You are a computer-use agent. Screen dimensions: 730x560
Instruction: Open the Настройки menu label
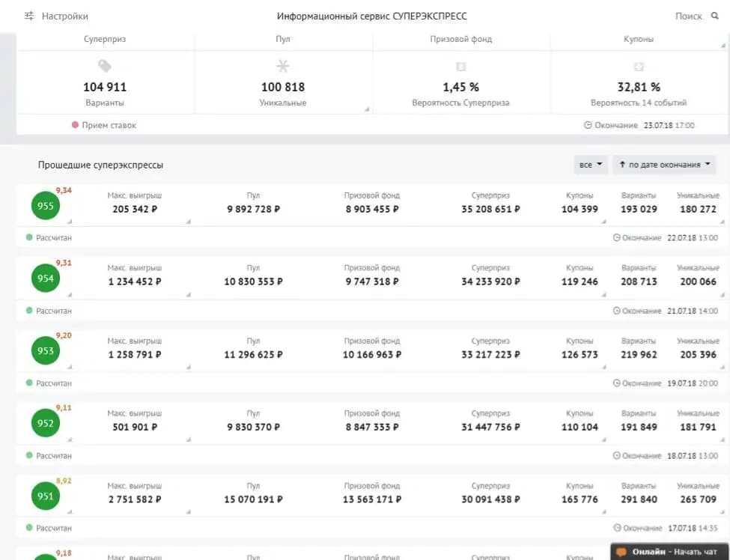(64, 16)
